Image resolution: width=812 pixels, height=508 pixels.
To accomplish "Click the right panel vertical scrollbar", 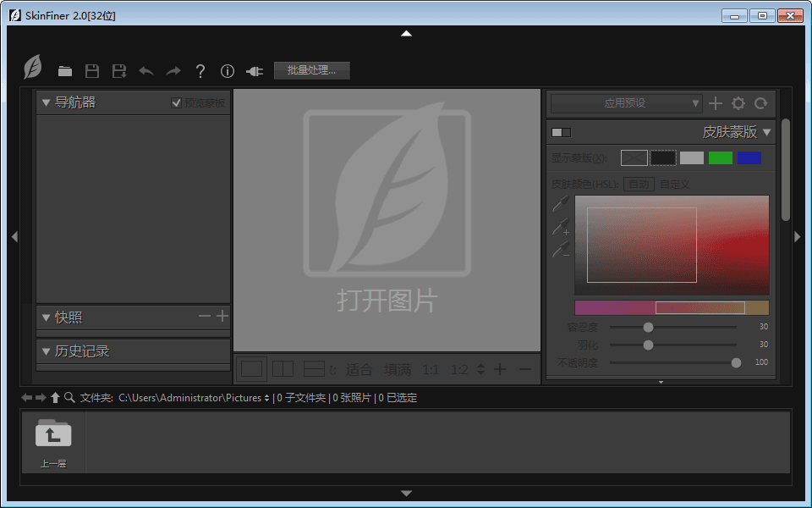I will pos(786,170).
